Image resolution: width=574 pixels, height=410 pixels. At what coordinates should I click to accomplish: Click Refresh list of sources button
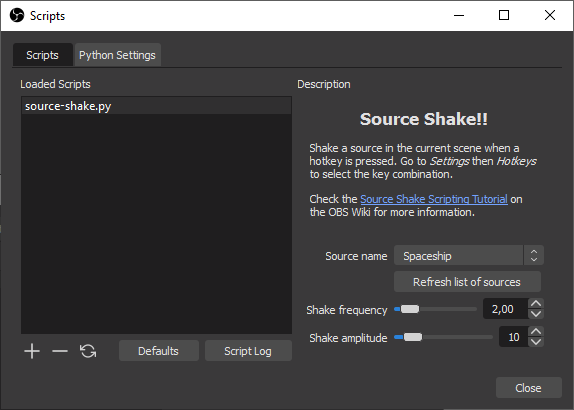(467, 282)
